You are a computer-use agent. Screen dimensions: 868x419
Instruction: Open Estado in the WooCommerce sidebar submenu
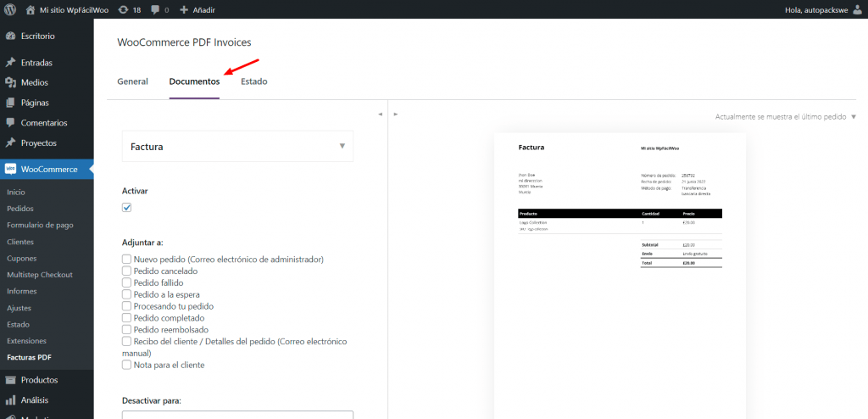(x=19, y=324)
